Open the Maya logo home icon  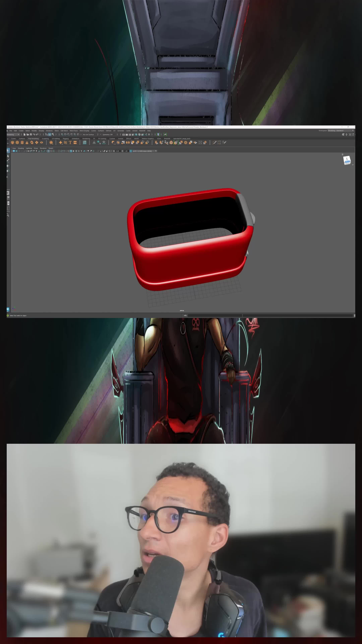[8, 309]
